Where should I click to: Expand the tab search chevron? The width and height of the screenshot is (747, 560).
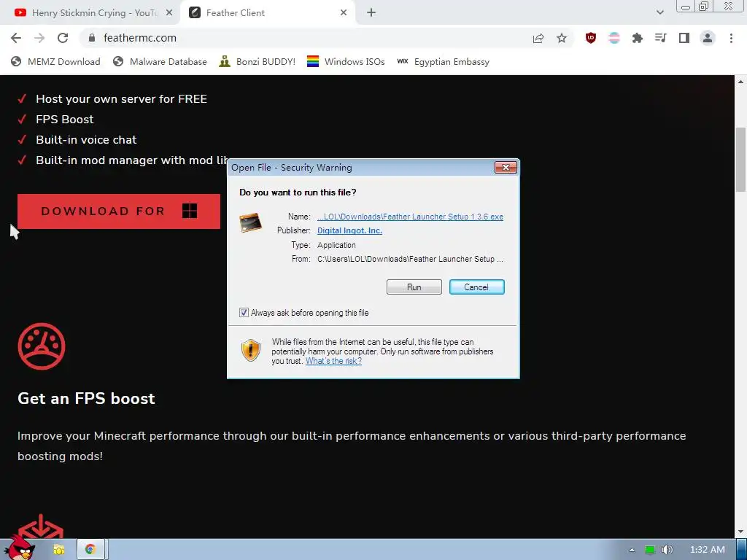click(659, 12)
